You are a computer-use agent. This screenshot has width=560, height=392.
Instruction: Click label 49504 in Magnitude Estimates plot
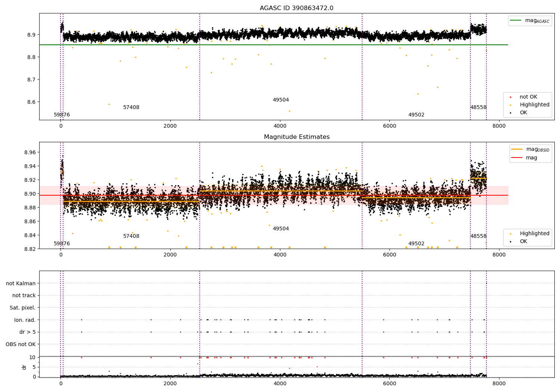point(281,229)
